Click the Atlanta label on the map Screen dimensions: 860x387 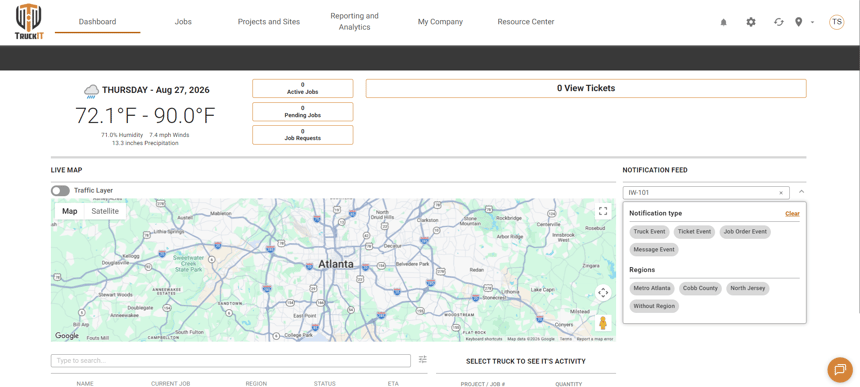336,264
